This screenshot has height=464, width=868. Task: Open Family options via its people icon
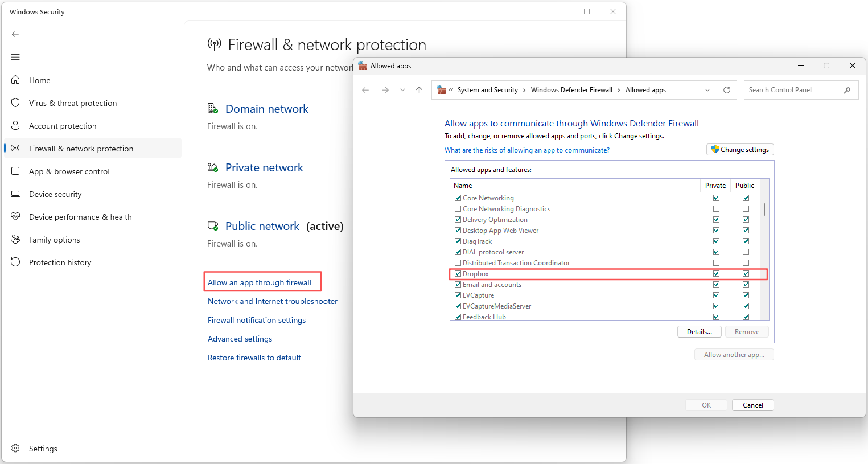click(15, 239)
